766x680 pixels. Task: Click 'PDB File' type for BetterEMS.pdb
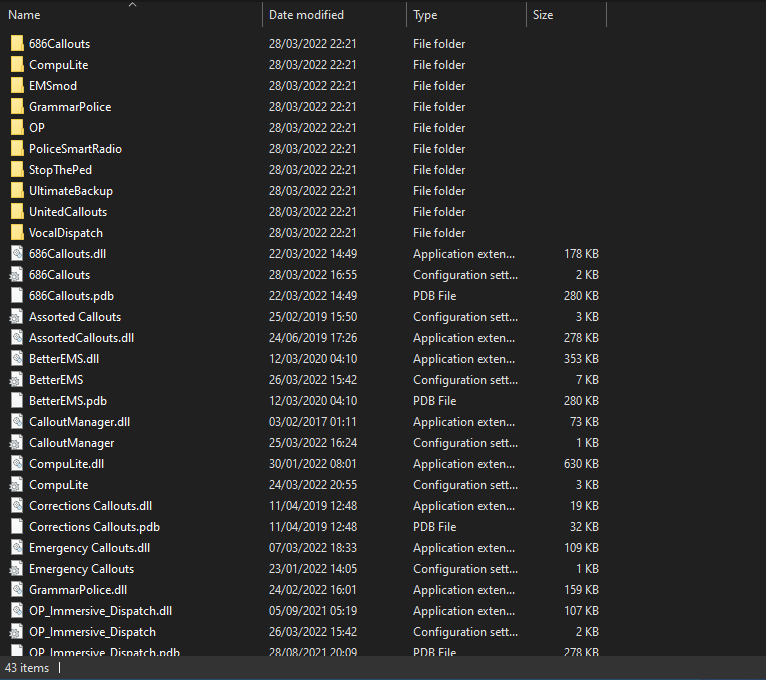pos(434,401)
